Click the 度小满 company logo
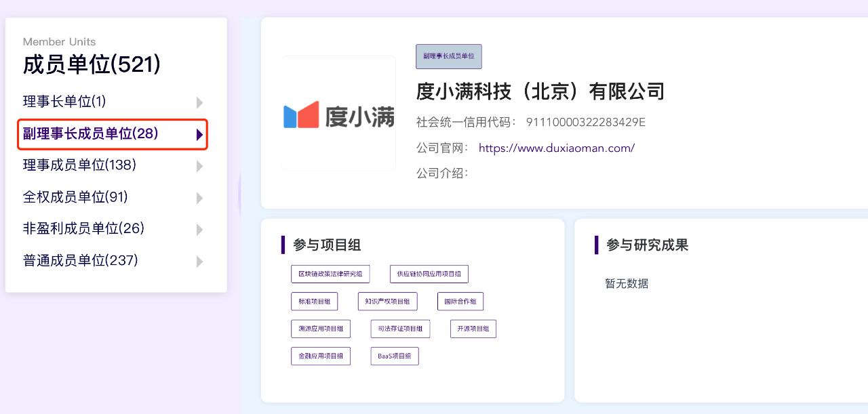Viewport: 868px width, 414px height. 338,114
